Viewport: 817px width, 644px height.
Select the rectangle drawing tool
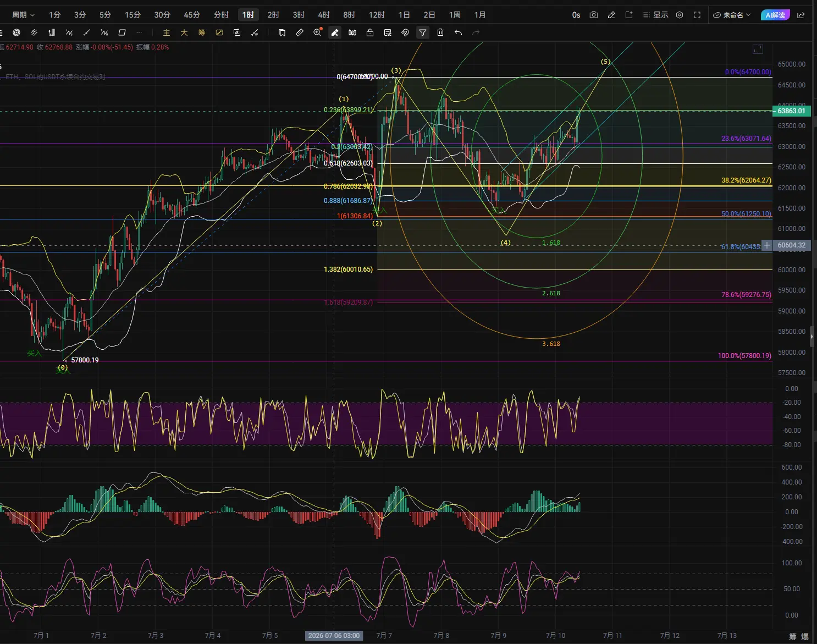(122, 32)
